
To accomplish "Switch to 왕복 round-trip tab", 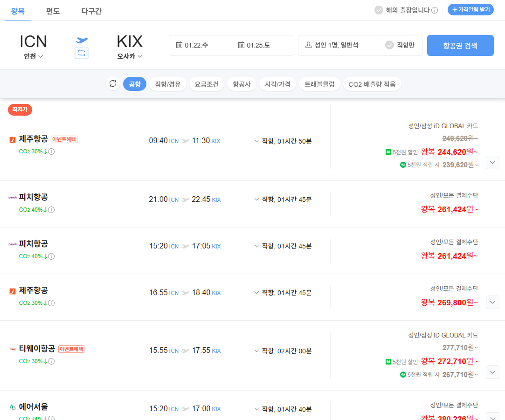I will click(18, 11).
